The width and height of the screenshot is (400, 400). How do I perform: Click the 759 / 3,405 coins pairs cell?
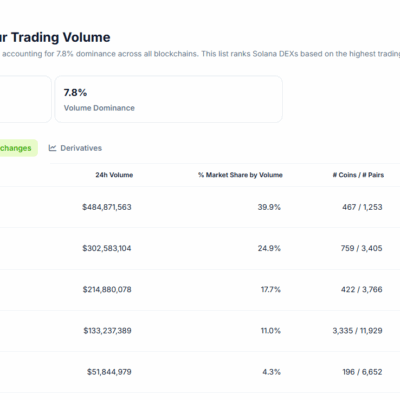362,248
